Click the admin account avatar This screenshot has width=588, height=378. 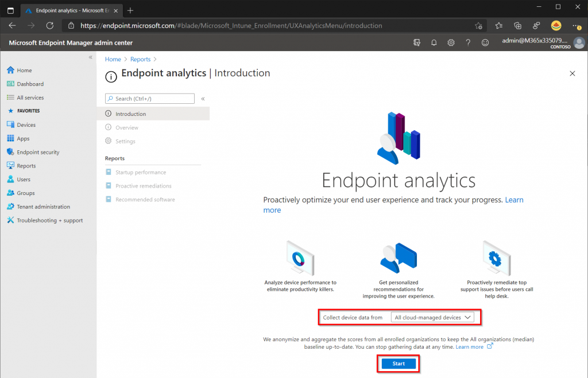coord(579,42)
